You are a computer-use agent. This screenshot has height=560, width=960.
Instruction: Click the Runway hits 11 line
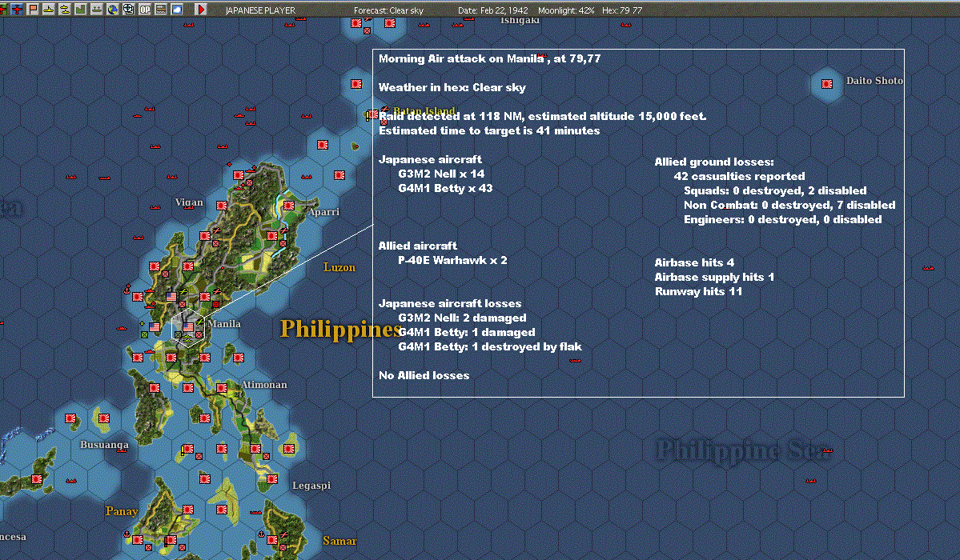698,291
